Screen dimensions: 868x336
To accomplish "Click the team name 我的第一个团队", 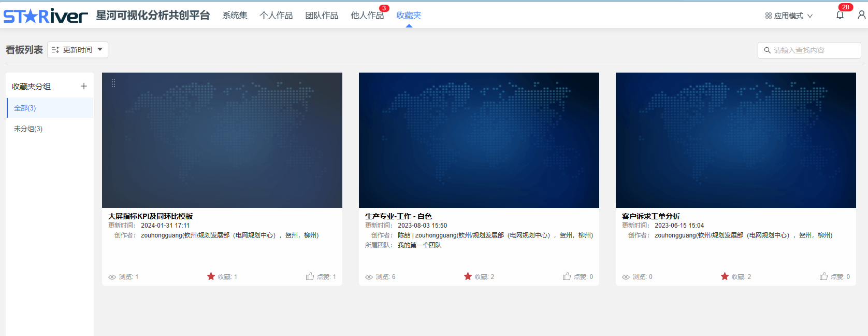I will 419,245.
